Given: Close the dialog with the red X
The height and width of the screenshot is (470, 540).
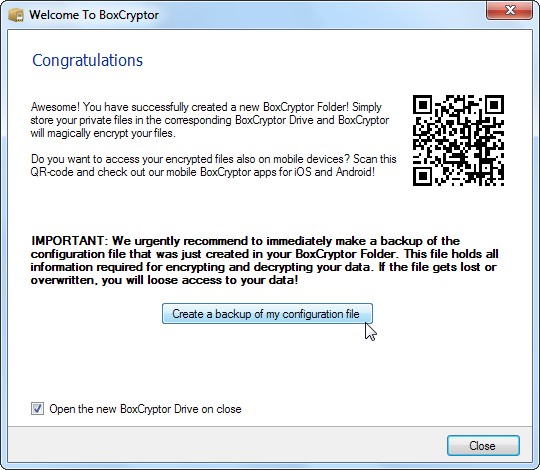Looking at the screenshot, I should click(510, 10).
